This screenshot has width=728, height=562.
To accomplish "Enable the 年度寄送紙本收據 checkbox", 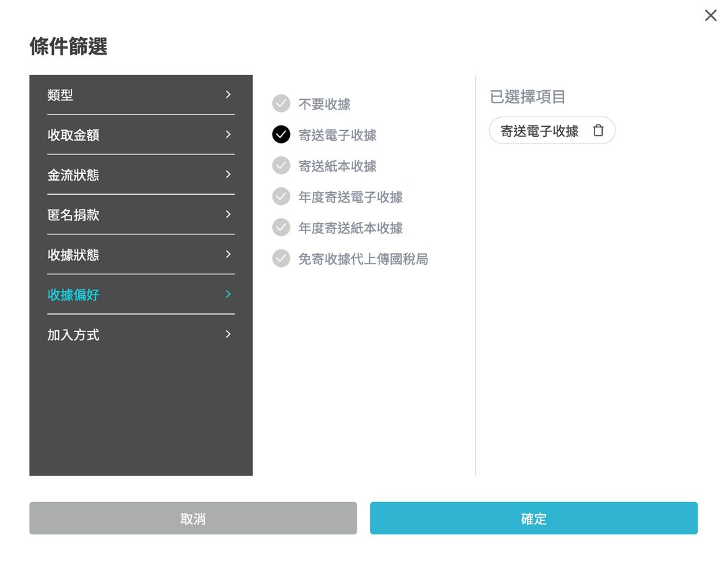I will point(281,227).
